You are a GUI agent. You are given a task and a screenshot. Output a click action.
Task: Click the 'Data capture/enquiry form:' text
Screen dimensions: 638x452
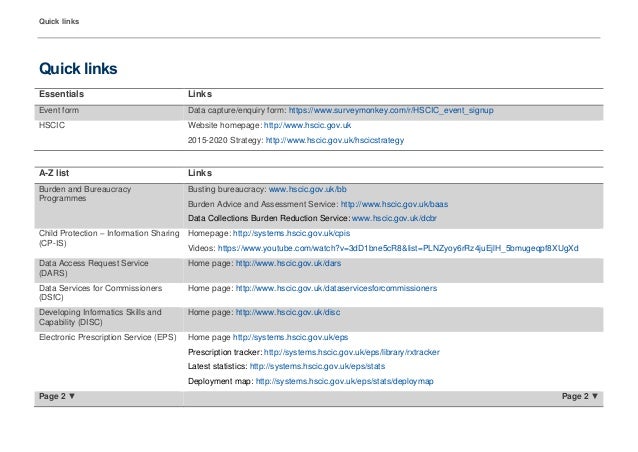pyautogui.click(x=237, y=110)
